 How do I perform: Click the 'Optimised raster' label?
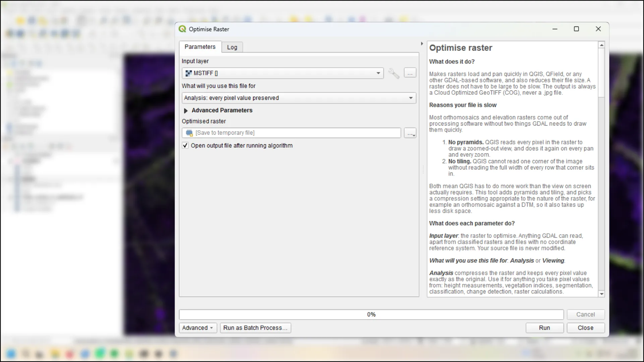(204, 121)
